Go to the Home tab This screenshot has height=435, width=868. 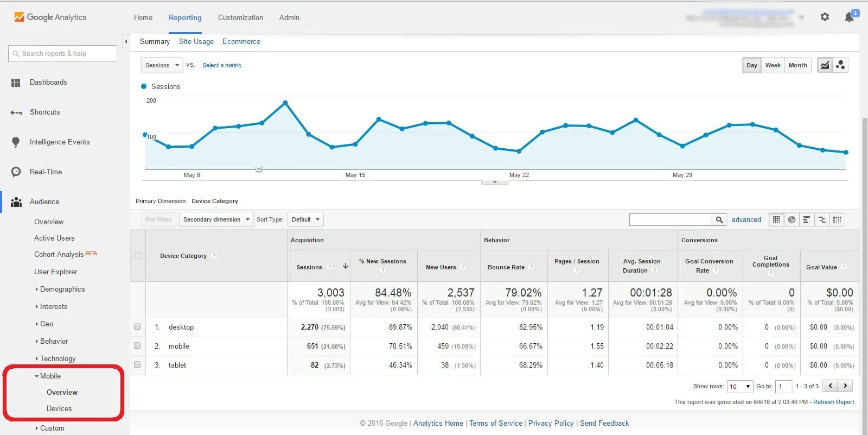(x=143, y=17)
